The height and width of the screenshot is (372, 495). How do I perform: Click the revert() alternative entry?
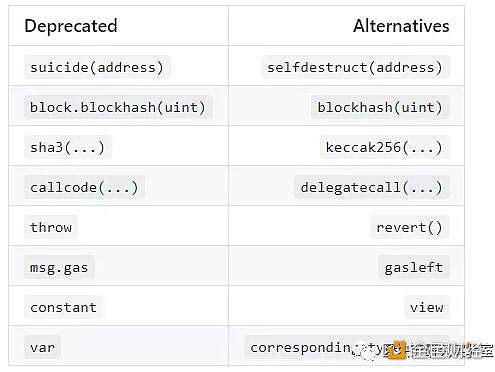coord(410,227)
